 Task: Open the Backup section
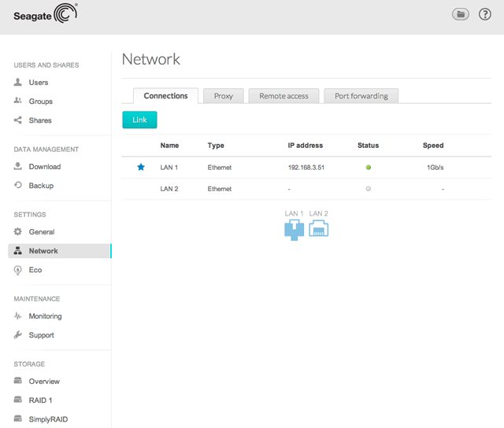[41, 186]
